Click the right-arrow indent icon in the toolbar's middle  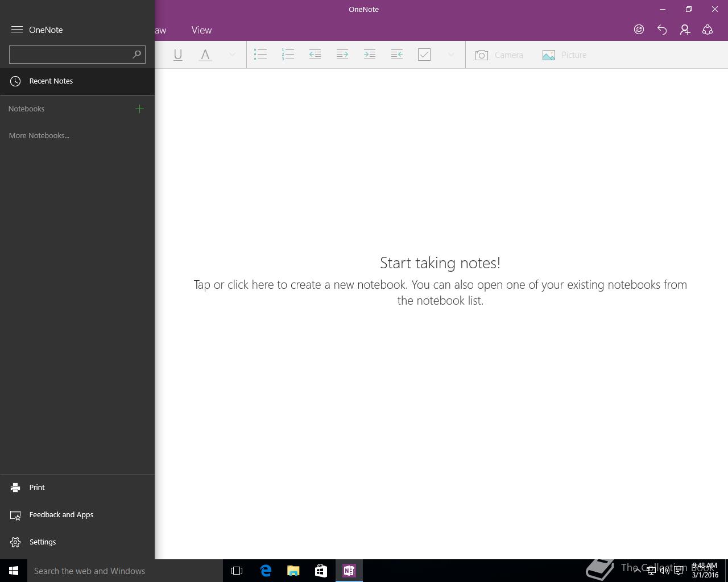click(x=342, y=55)
